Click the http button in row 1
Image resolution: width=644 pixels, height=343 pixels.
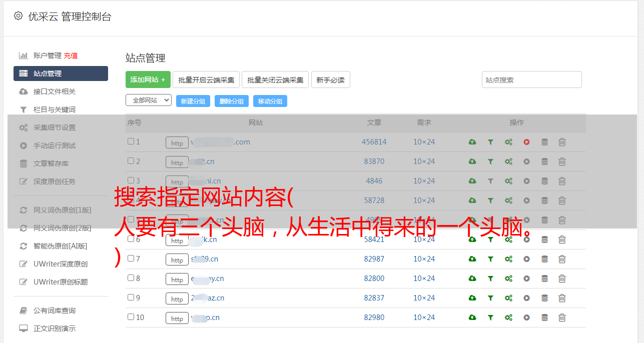tap(177, 143)
